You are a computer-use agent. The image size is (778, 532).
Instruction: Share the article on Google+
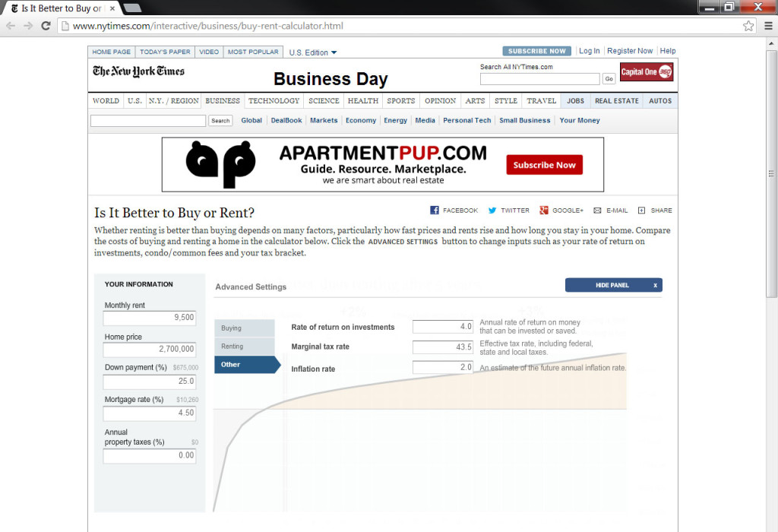(561, 210)
